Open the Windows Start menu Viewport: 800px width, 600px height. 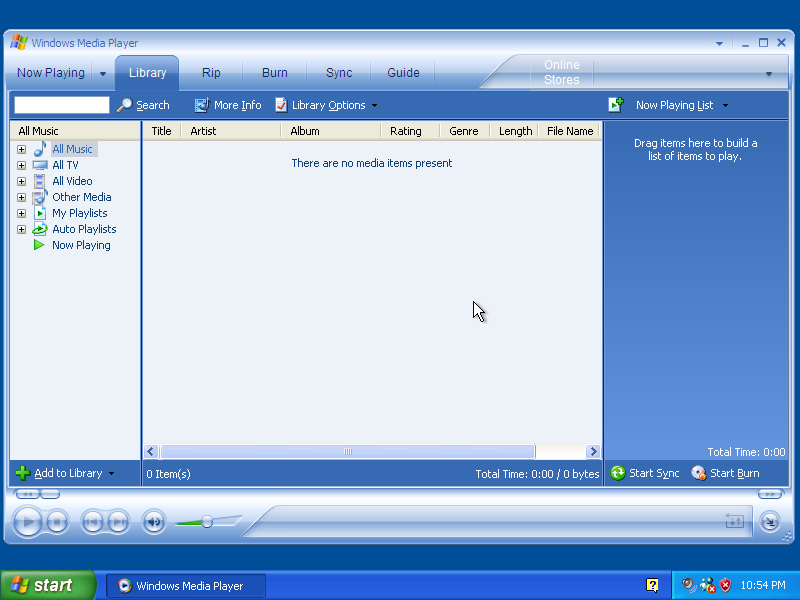point(47,585)
